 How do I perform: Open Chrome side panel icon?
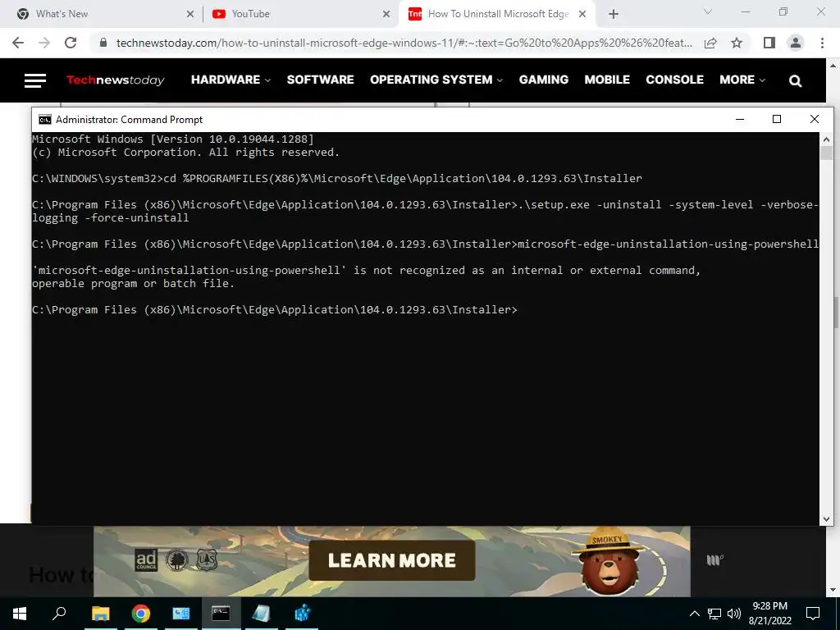[769, 43]
